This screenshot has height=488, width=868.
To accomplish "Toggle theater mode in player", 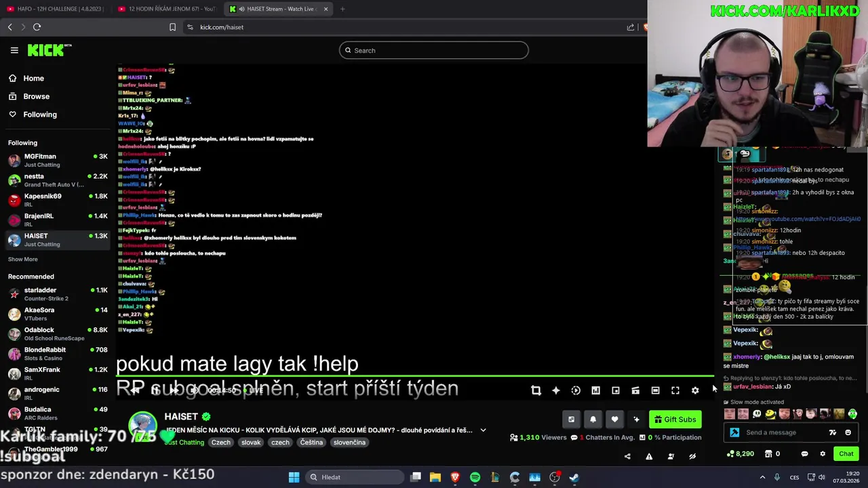I will click(655, 390).
